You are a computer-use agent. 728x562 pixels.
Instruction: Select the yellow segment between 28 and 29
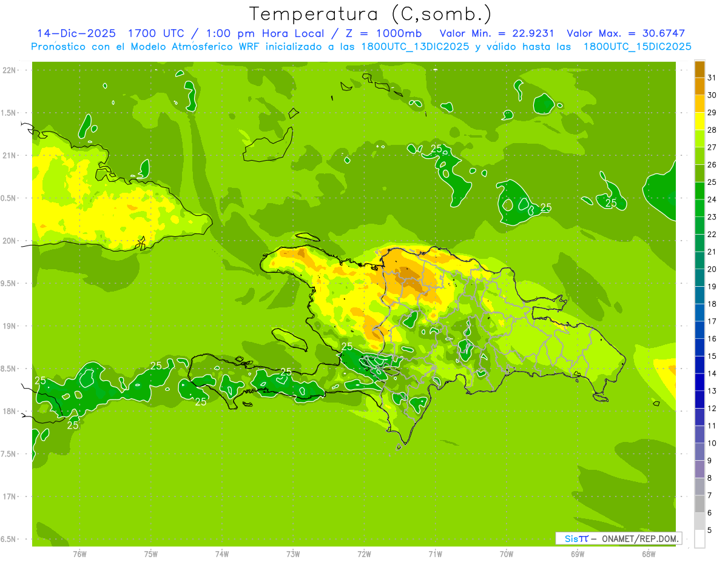(x=699, y=121)
